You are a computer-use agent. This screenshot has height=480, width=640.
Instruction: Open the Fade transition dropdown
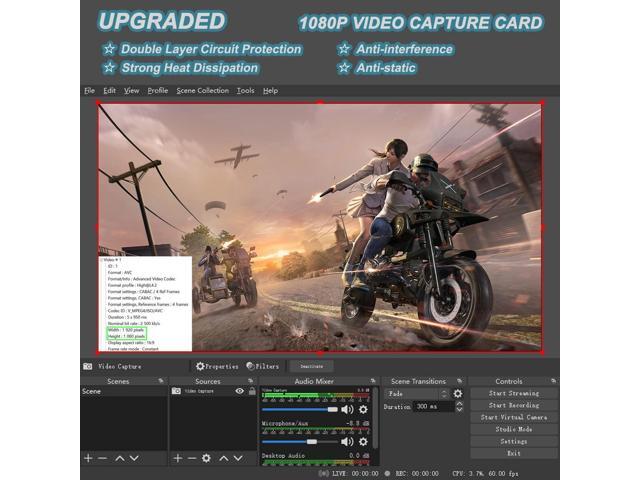[x=417, y=393]
